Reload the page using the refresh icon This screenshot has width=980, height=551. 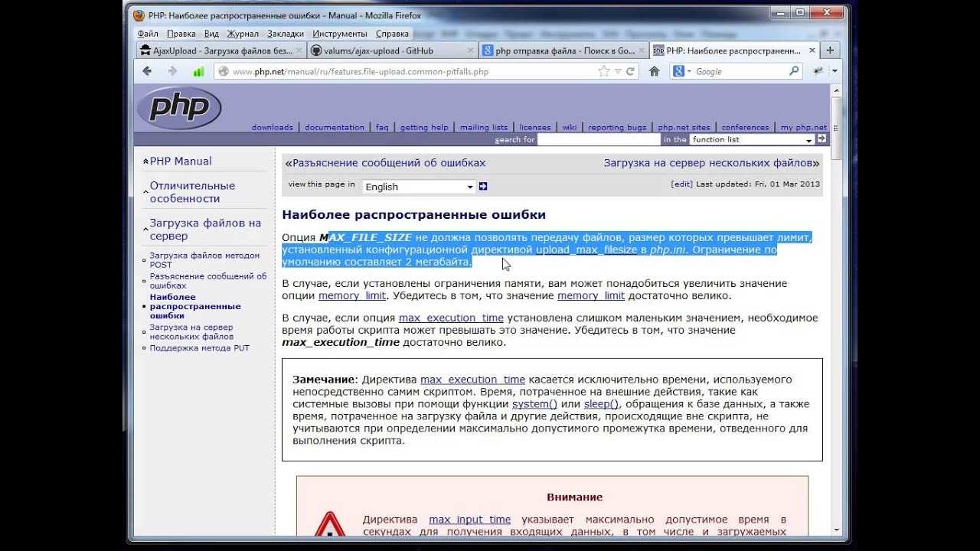[x=631, y=71]
